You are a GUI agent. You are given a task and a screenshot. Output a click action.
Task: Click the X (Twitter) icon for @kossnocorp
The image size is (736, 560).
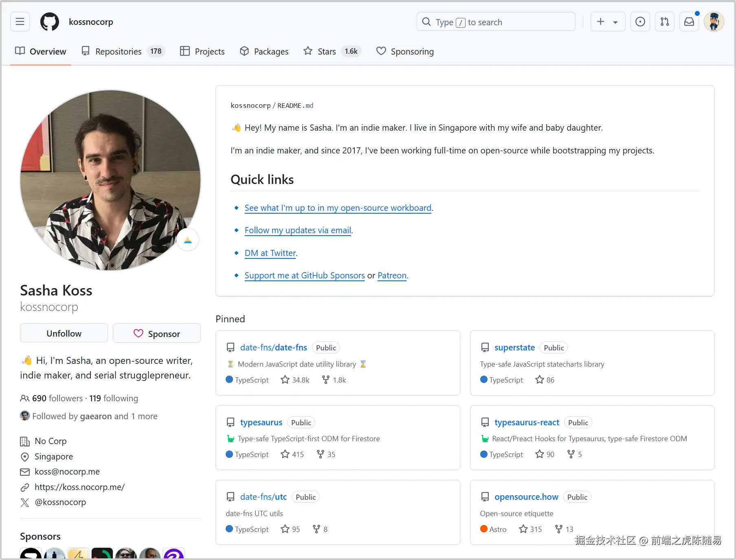tap(25, 503)
